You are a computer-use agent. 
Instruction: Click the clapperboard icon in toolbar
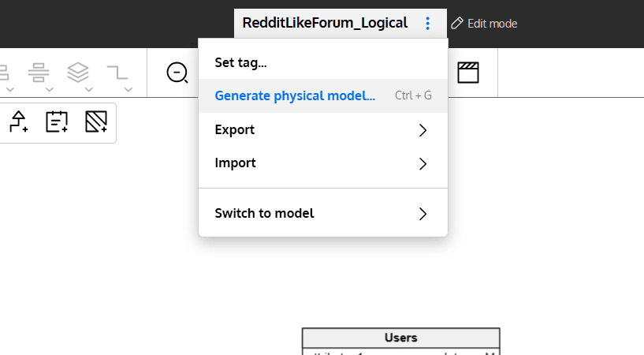click(468, 73)
